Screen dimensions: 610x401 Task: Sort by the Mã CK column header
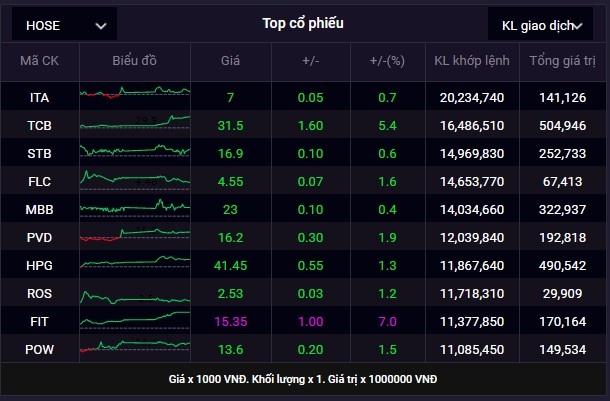[x=40, y=61]
